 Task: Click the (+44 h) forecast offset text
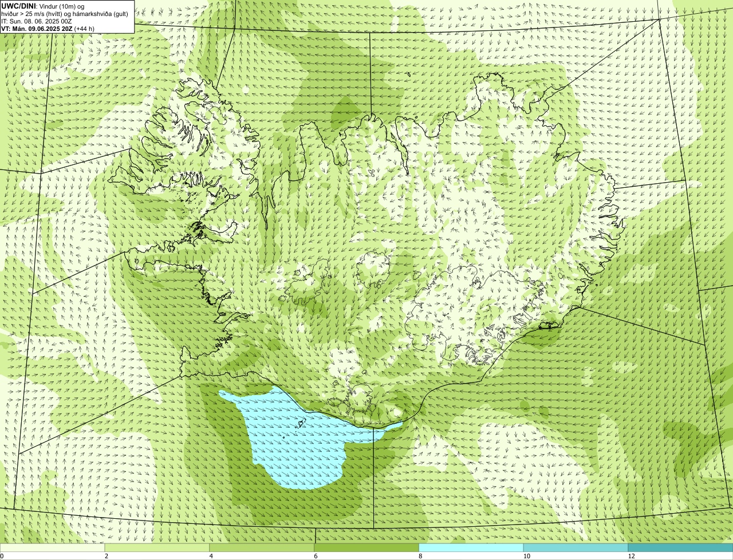click(85, 29)
